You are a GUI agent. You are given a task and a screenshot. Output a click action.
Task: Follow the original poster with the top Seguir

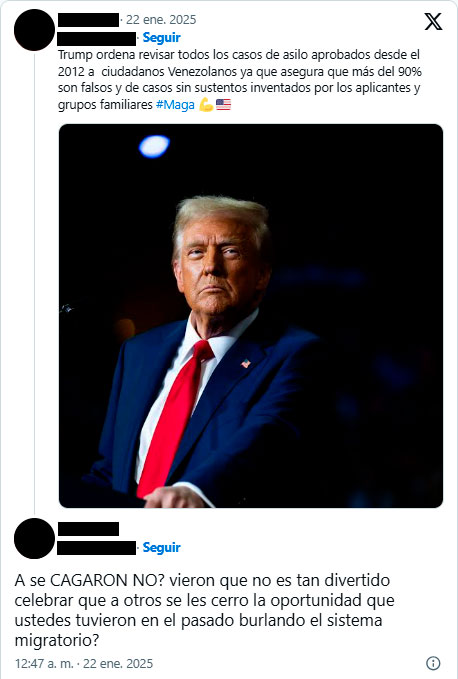pos(161,38)
